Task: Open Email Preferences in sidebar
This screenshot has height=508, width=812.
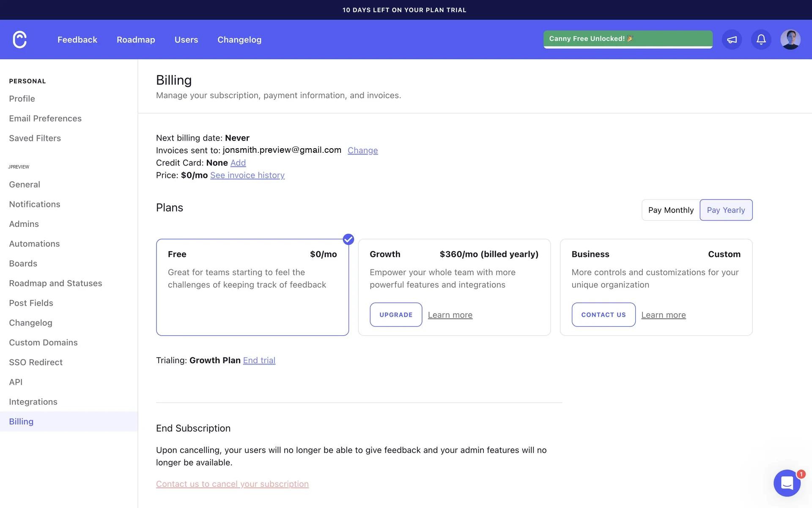Action: pyautogui.click(x=45, y=119)
